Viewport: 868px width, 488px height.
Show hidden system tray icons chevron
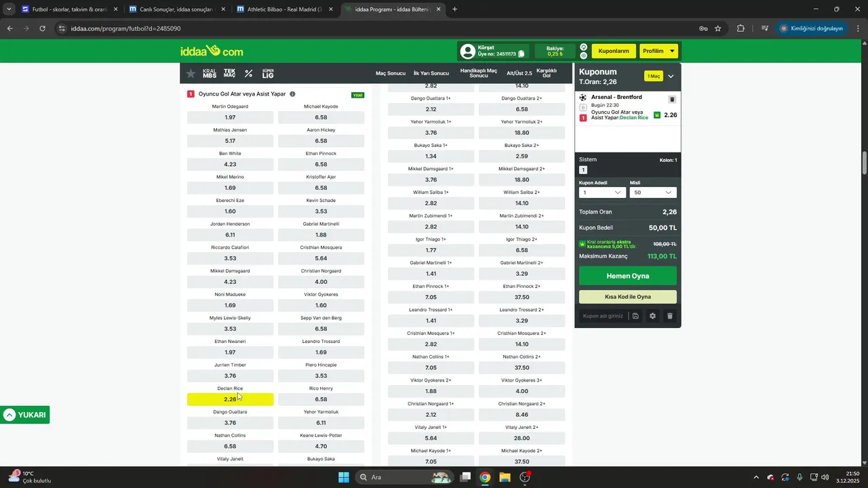tap(756, 477)
